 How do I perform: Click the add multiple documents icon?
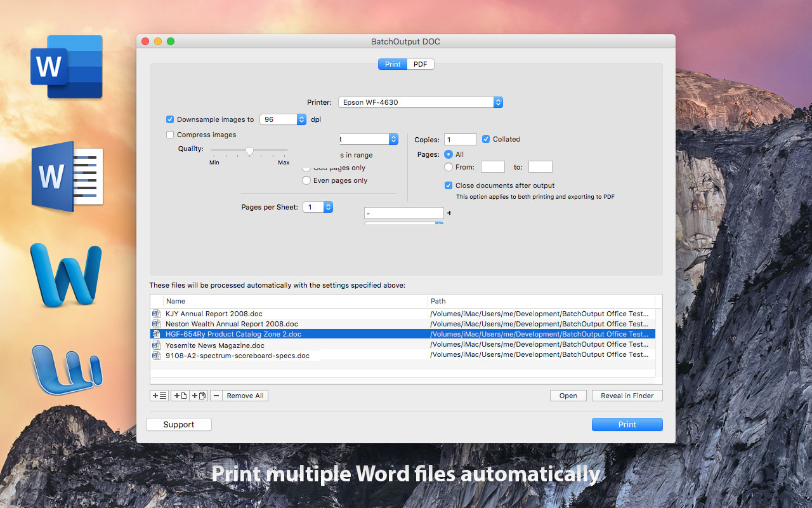tap(198, 396)
